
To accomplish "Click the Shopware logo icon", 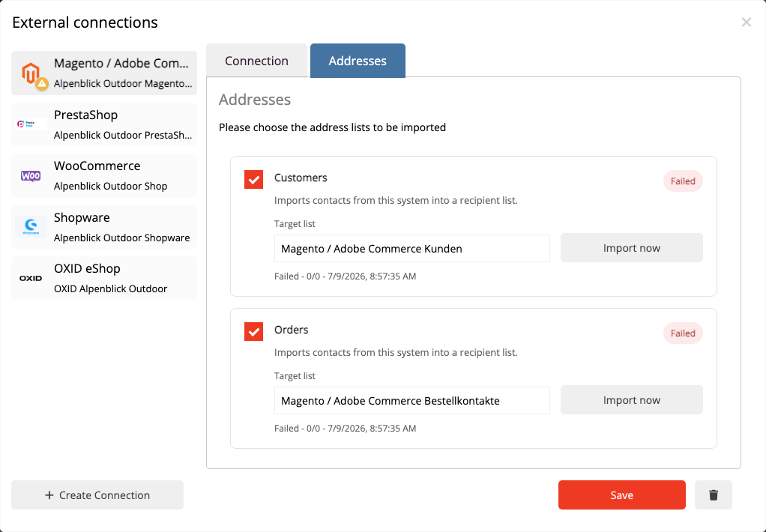I will click(30, 227).
